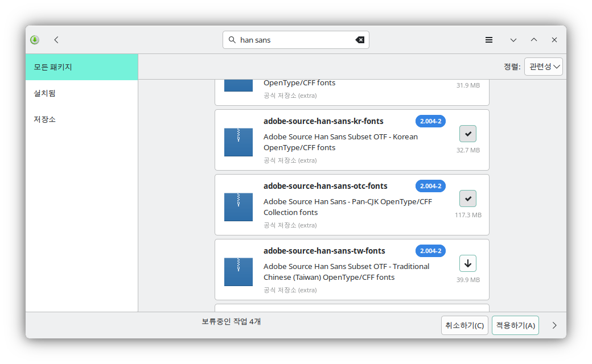Click the 31.9 MB size label
This screenshot has height=364, width=592.
click(x=468, y=85)
